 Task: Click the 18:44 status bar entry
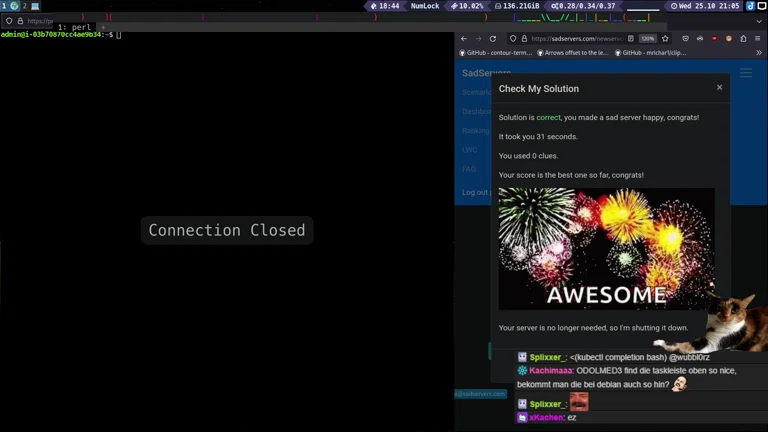coord(385,6)
